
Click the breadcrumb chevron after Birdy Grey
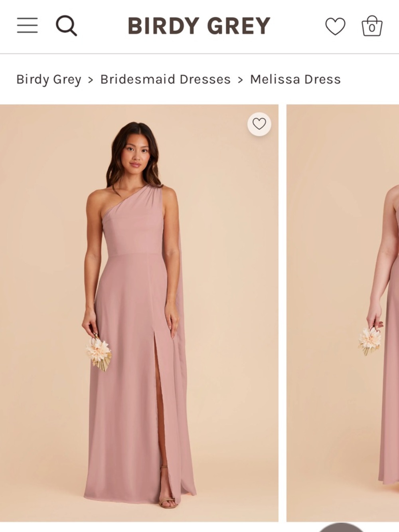[x=90, y=79]
